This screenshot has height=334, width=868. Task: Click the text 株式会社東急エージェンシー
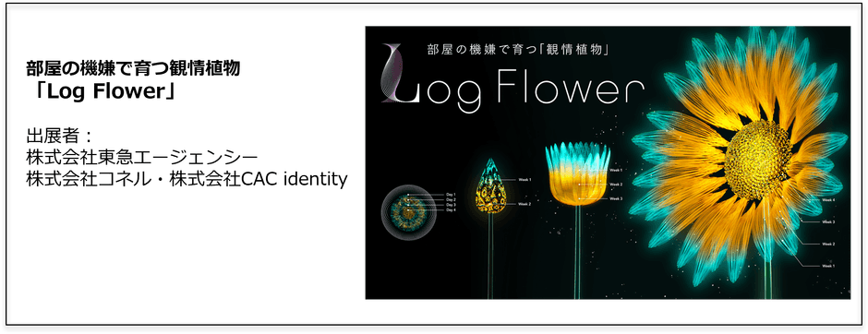pos(141,157)
